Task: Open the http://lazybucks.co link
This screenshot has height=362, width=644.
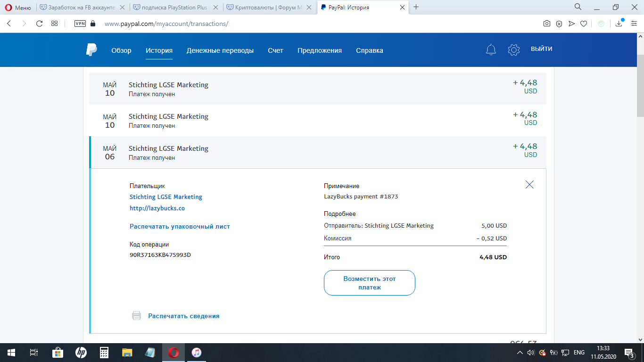Action: click(x=157, y=208)
